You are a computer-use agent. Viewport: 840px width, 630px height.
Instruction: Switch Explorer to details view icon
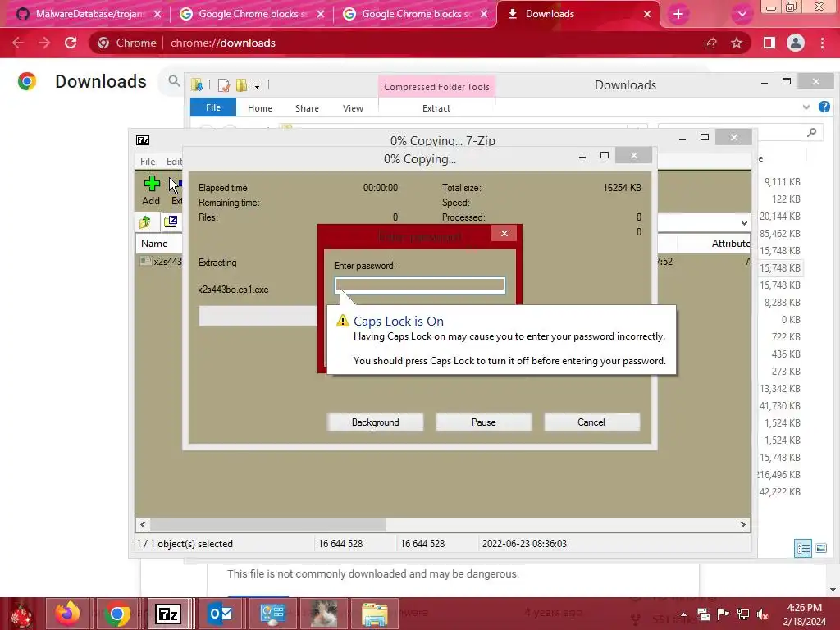(x=802, y=548)
